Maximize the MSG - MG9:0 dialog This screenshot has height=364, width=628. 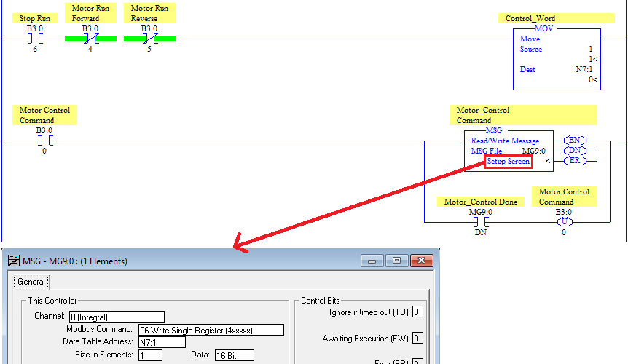point(396,261)
